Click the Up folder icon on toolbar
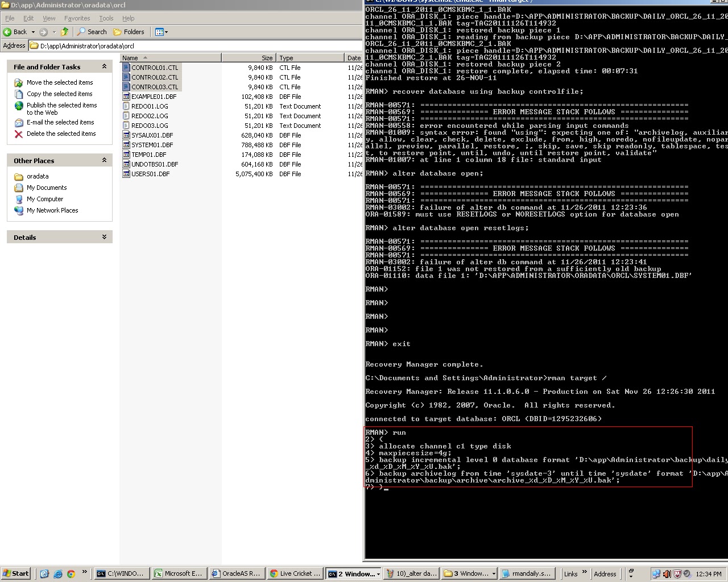Screen dimensions: 728x582 click(x=64, y=32)
